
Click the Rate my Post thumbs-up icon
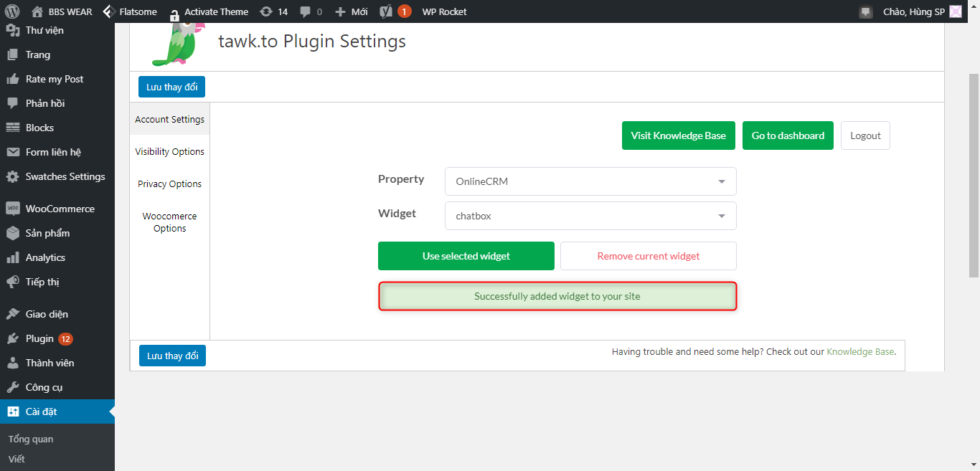(13, 79)
